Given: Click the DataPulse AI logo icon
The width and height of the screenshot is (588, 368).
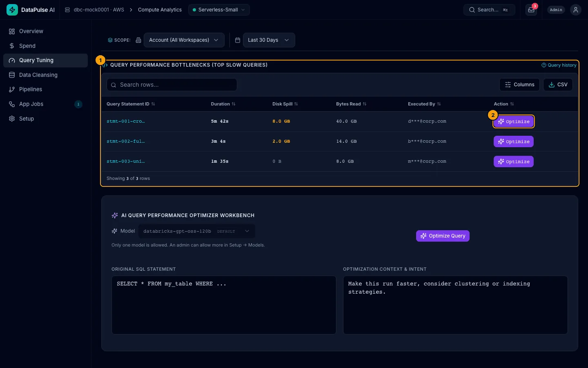Looking at the screenshot, I should point(12,10).
